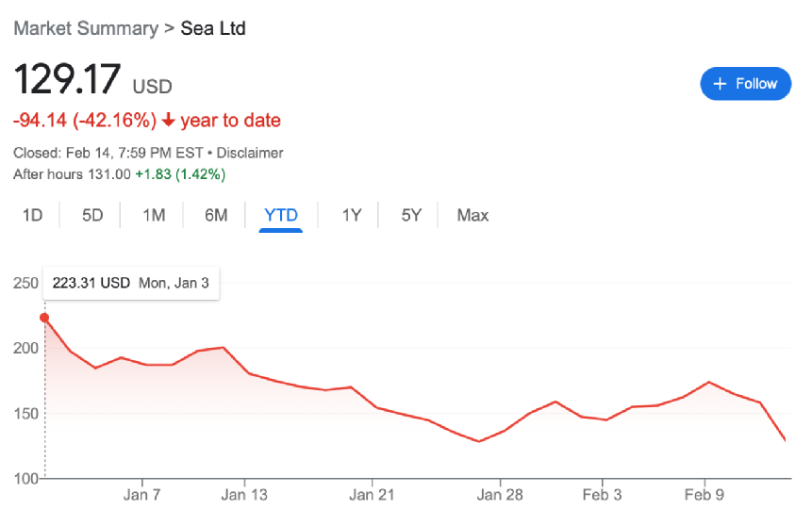Screen dimensions: 812x509
Task: Click the red Jan 3 data point
Action: point(44,318)
